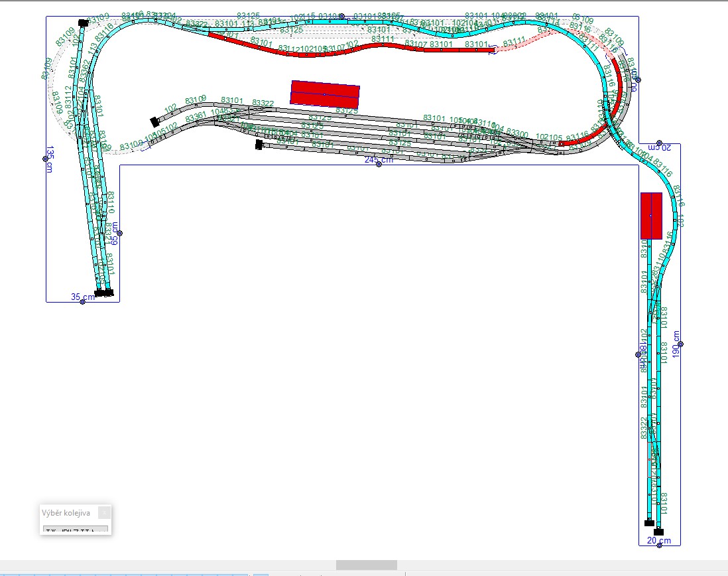The image size is (728, 576).
Task: Select the bottom-right track end buffer
Action: (658, 532)
